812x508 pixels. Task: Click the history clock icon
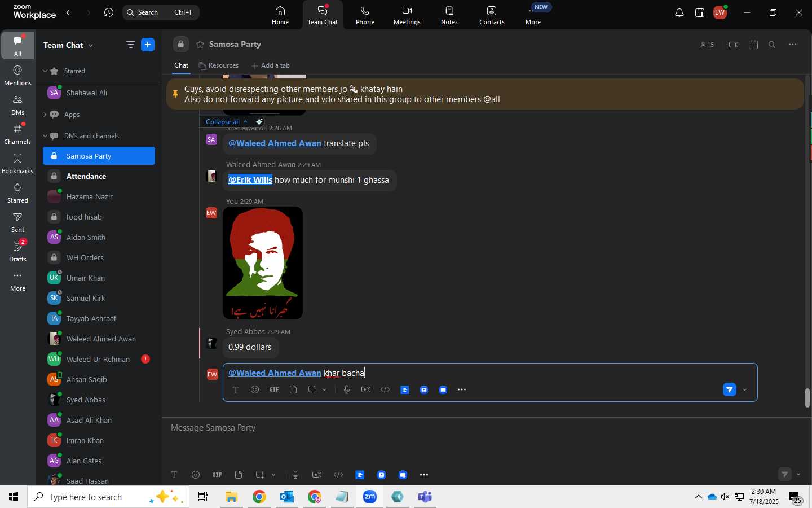coord(109,12)
